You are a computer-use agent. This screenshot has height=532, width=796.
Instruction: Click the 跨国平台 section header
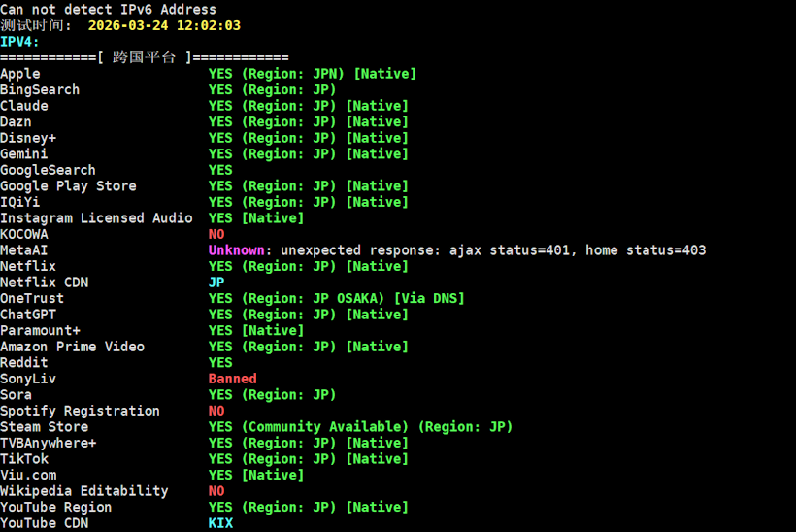145,58
